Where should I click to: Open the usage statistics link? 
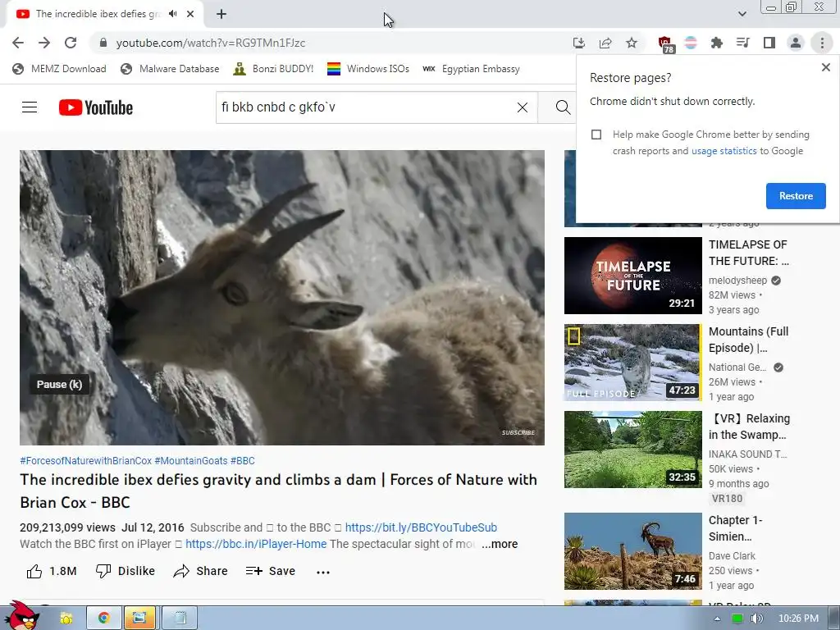point(724,151)
